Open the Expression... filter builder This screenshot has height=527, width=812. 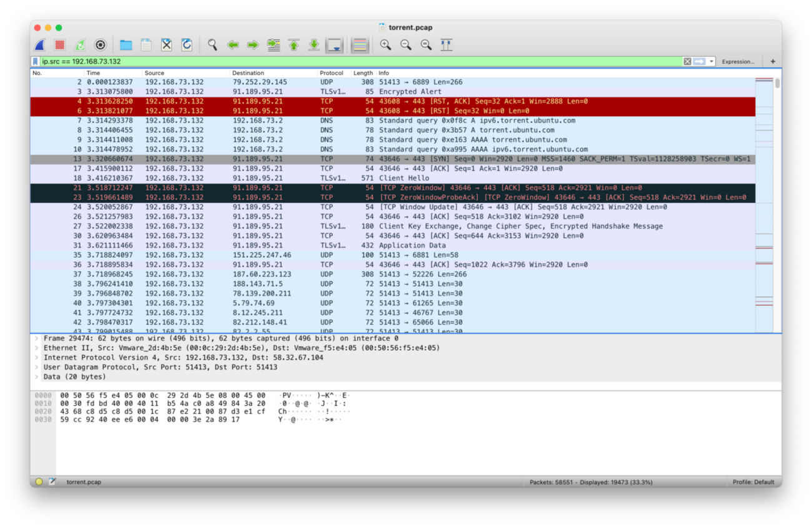(738, 62)
